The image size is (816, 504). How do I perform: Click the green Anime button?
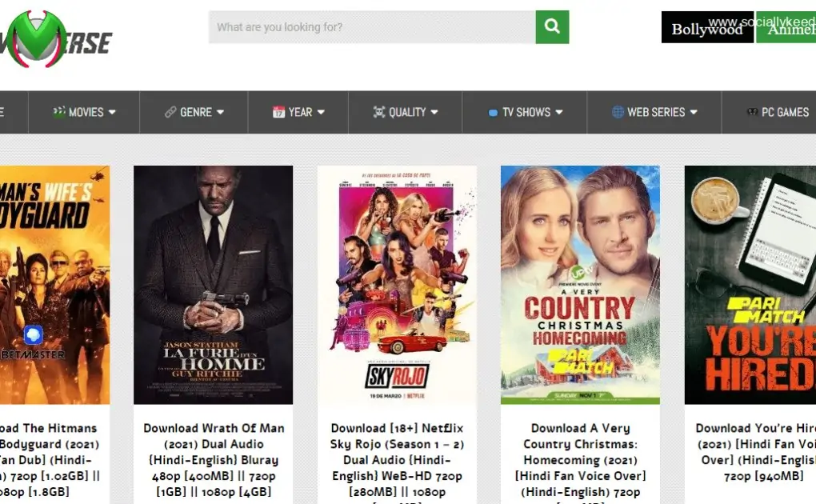click(786, 27)
